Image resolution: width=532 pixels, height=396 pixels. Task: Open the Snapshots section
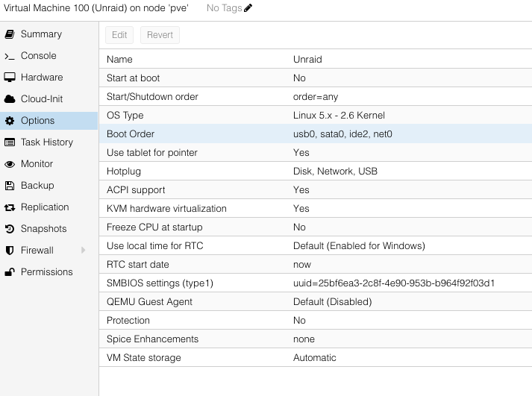click(x=48, y=228)
